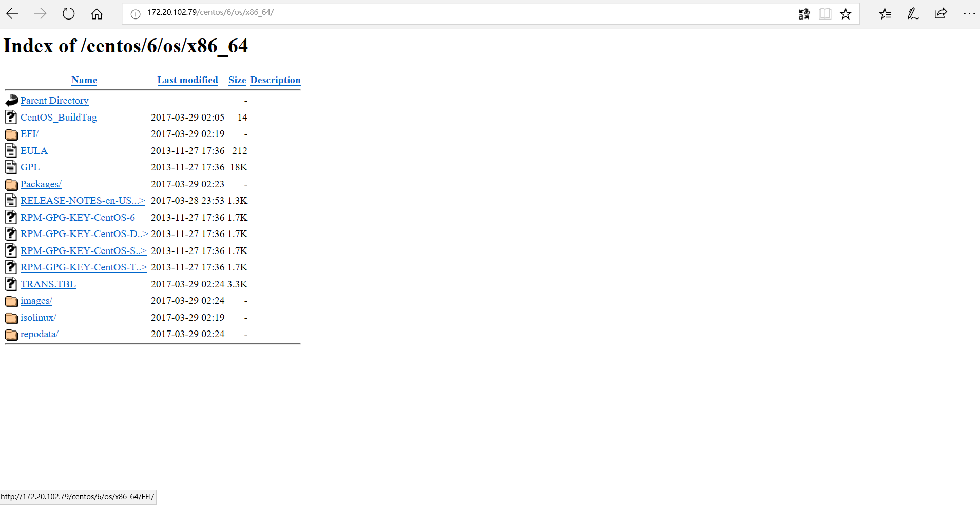Open the favorites hub icon
The height and width of the screenshot is (506, 980).
point(885,14)
